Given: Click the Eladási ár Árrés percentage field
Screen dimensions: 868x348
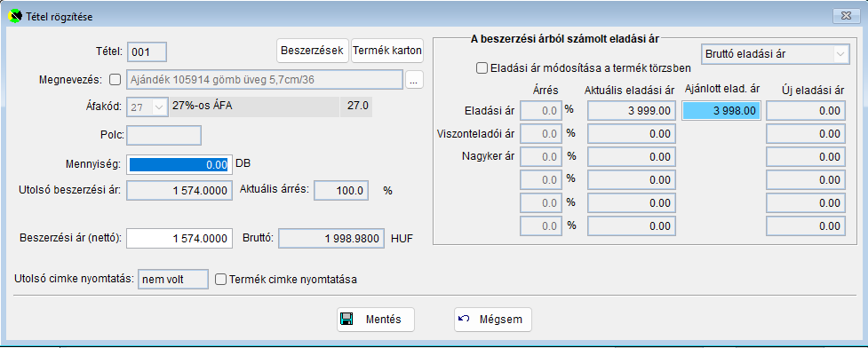Looking at the screenshot, I should coord(541,111).
